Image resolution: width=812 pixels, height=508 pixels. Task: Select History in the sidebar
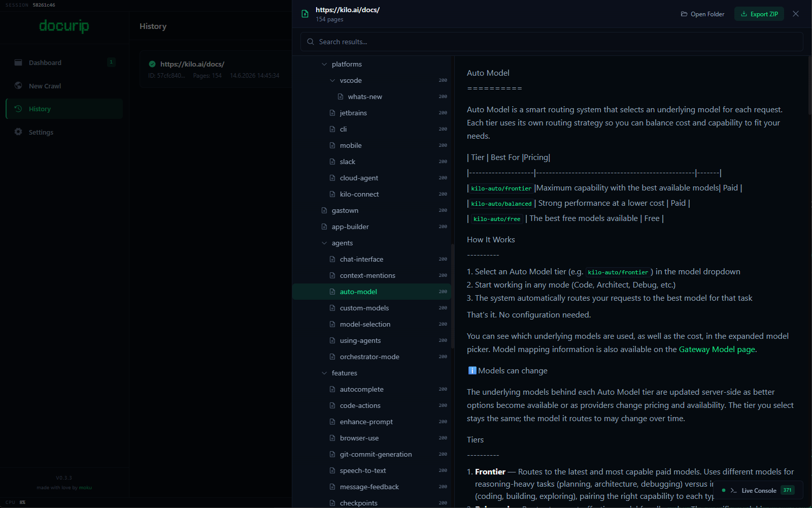[x=64, y=109]
